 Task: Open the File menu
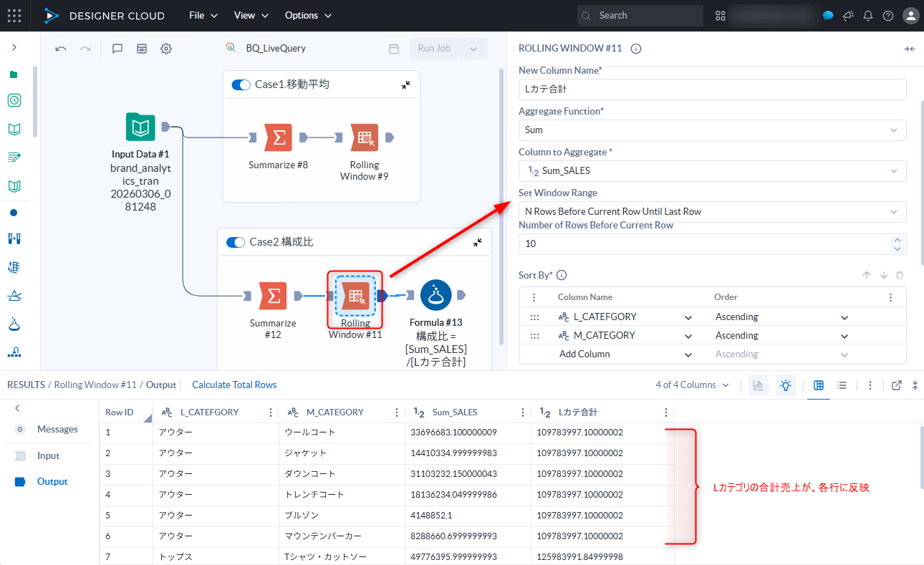pyautogui.click(x=203, y=16)
